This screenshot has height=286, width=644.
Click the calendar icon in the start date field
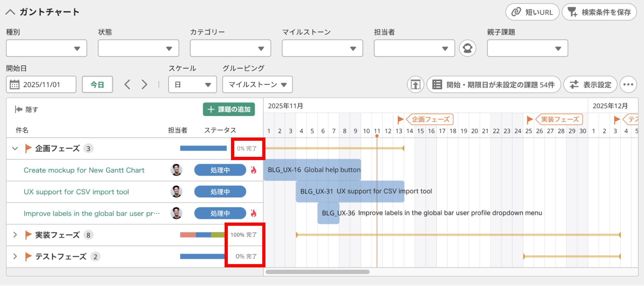[x=14, y=85]
